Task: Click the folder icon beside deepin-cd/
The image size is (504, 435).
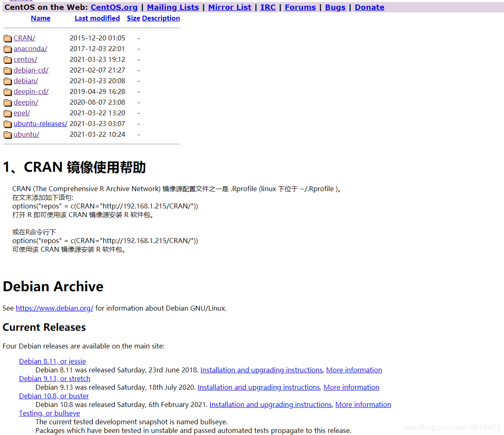Action: click(x=8, y=92)
